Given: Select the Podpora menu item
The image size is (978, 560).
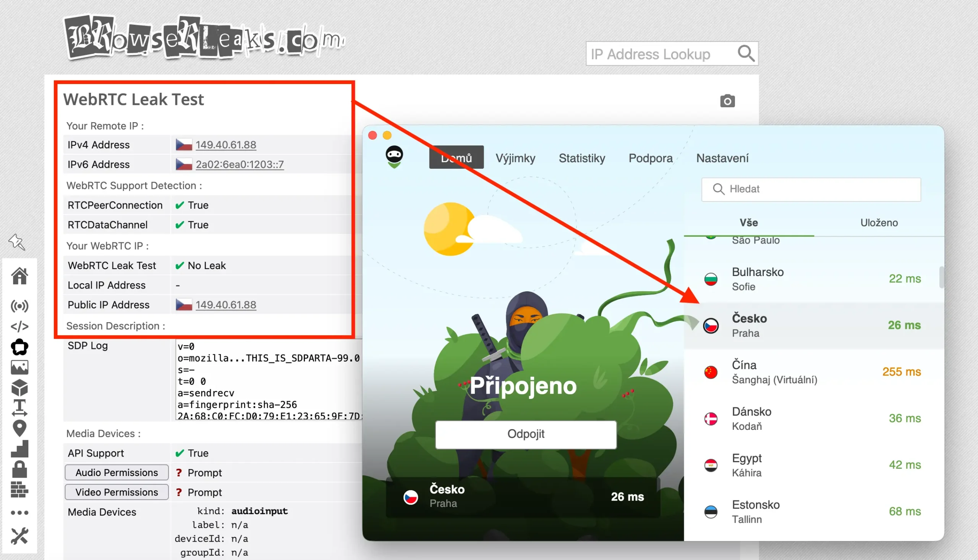Looking at the screenshot, I should pos(650,158).
